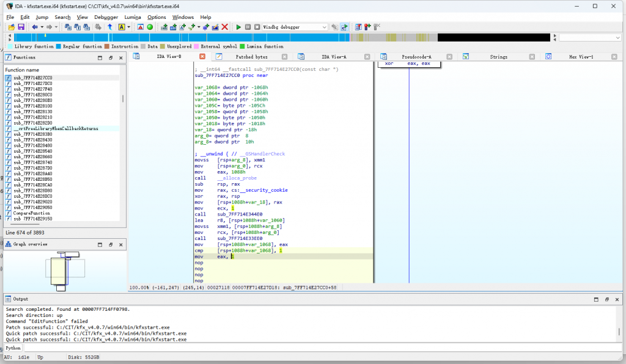Open the Lumina menu
Viewport: 626px width, 364px height.
tap(133, 17)
